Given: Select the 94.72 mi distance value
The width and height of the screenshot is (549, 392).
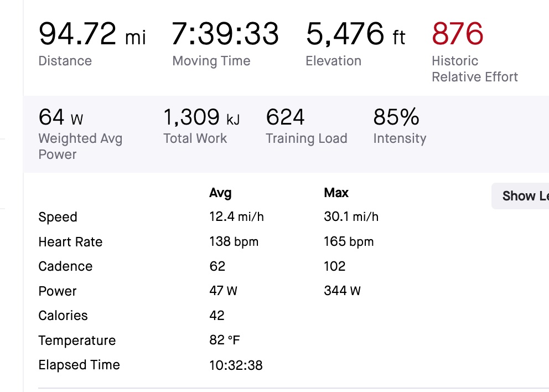Looking at the screenshot, I should point(92,34).
